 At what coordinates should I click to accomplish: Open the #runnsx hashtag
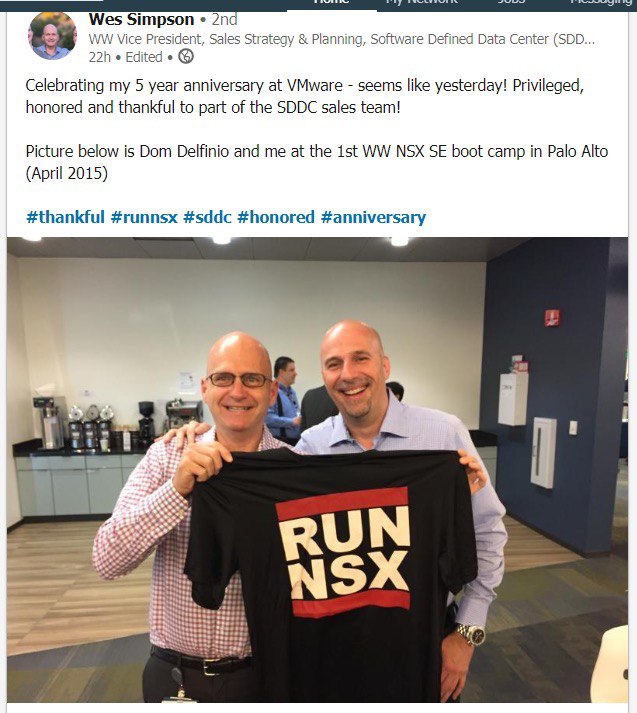pyautogui.click(x=144, y=217)
